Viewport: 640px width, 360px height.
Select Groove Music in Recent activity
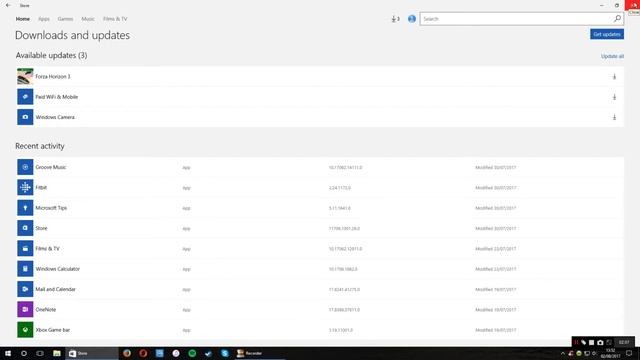pos(51,167)
